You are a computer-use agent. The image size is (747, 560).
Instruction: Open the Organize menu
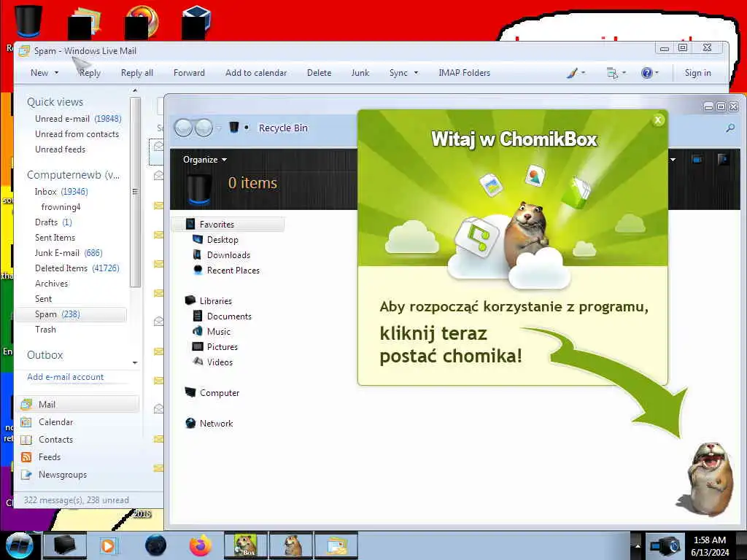pos(204,160)
